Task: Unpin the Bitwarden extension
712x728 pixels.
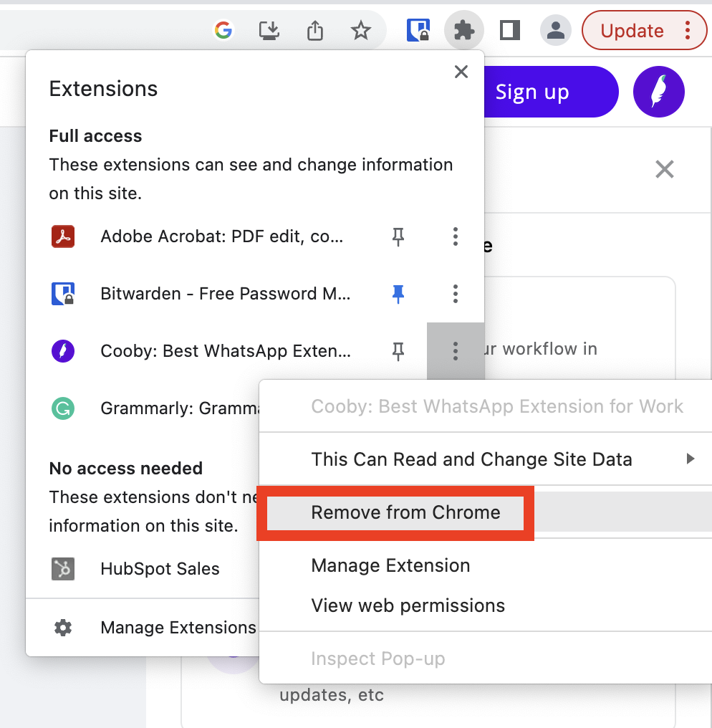Action: click(x=398, y=294)
